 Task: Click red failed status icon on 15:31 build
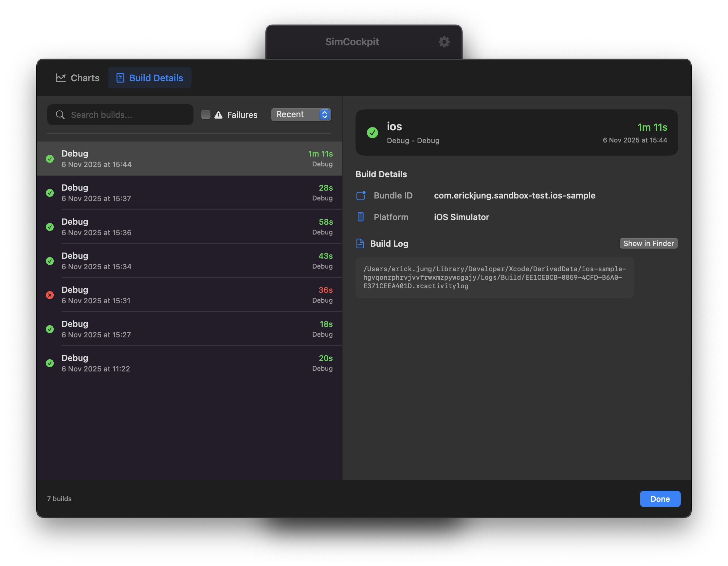tap(50, 295)
